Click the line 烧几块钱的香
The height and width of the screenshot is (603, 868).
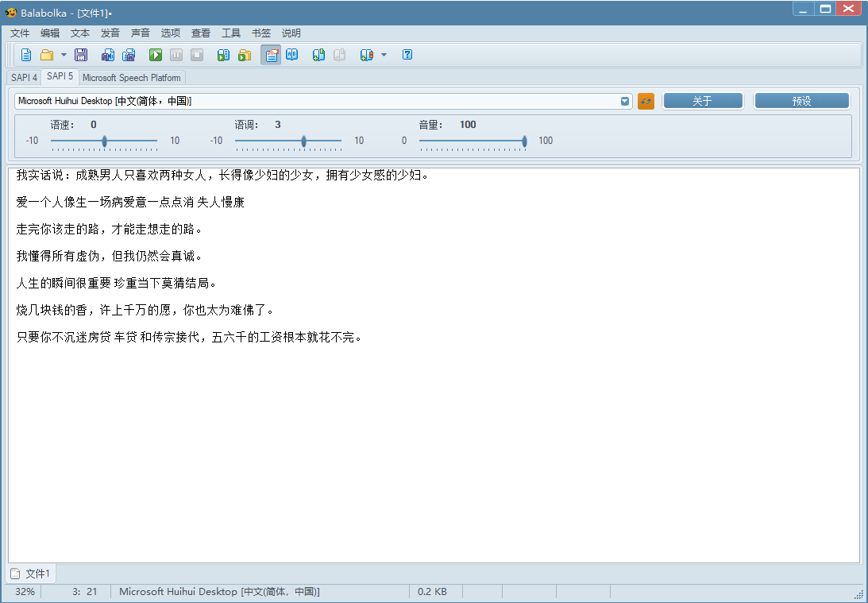(x=145, y=310)
